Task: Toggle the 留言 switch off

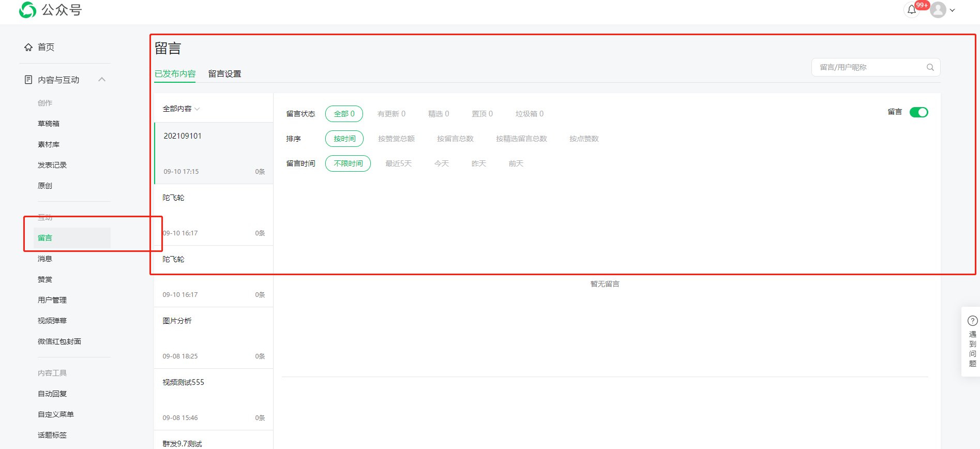Action: pyautogui.click(x=919, y=112)
